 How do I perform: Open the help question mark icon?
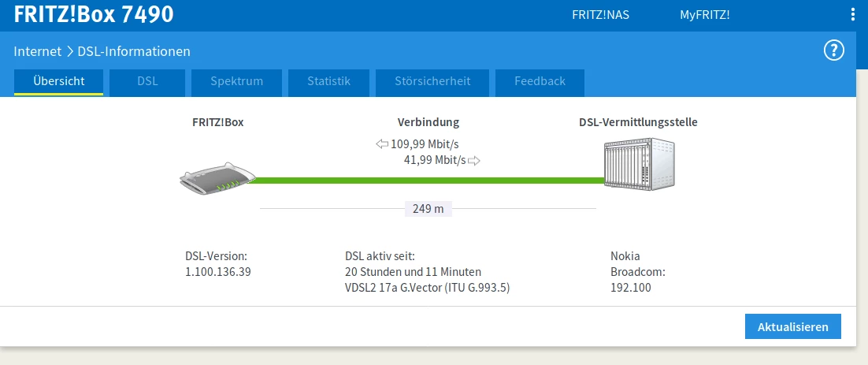pyautogui.click(x=833, y=51)
